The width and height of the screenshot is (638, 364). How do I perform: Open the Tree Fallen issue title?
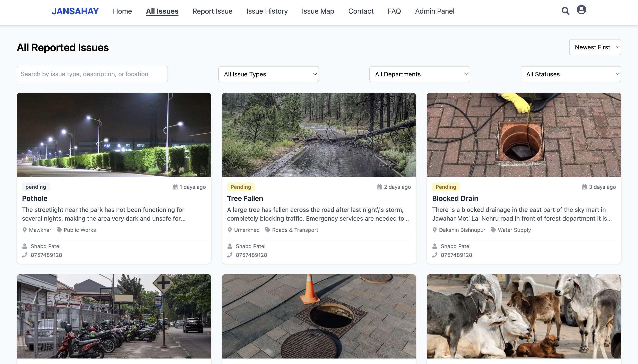point(245,198)
